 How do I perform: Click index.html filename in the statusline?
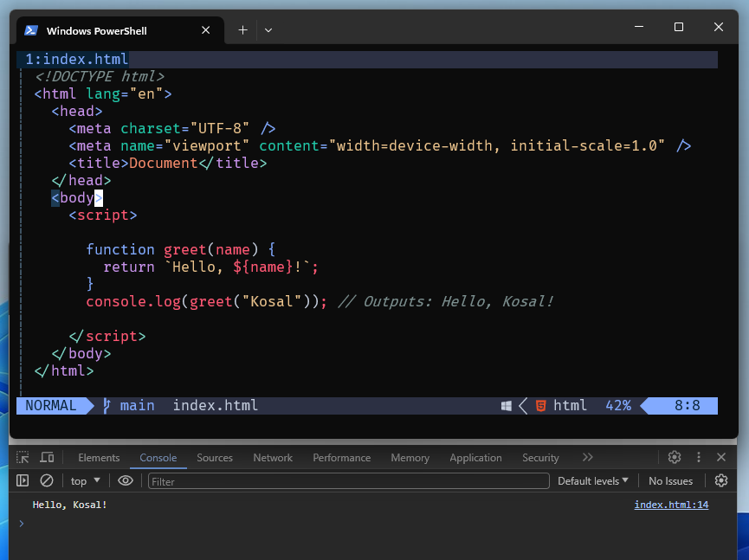[215, 406]
